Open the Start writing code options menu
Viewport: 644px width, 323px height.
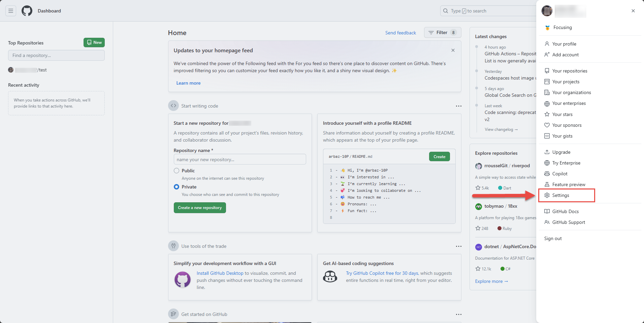458,106
